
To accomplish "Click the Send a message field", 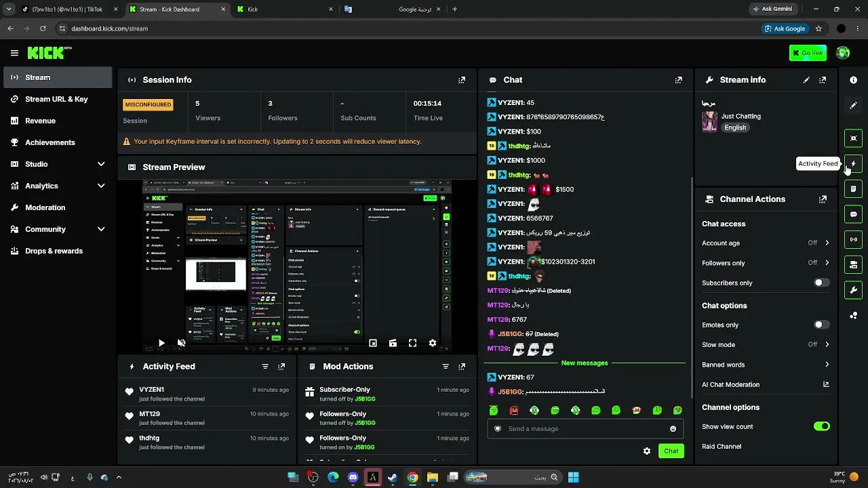I will coord(585,428).
